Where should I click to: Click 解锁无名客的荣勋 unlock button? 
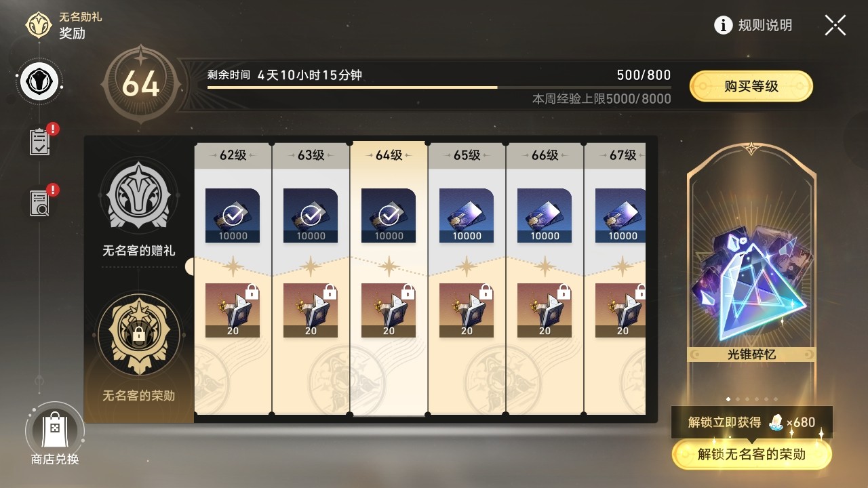click(x=751, y=454)
